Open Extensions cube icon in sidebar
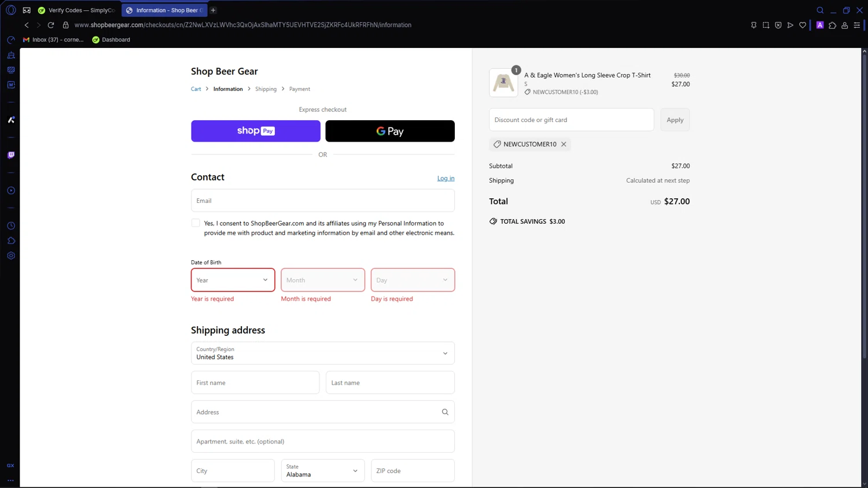Image resolution: width=868 pixels, height=488 pixels. [11, 241]
